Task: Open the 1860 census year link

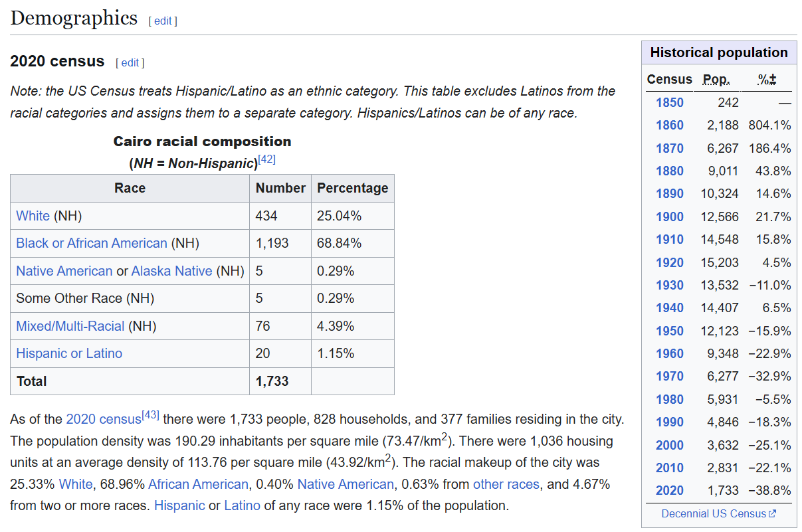Action: coord(670,125)
